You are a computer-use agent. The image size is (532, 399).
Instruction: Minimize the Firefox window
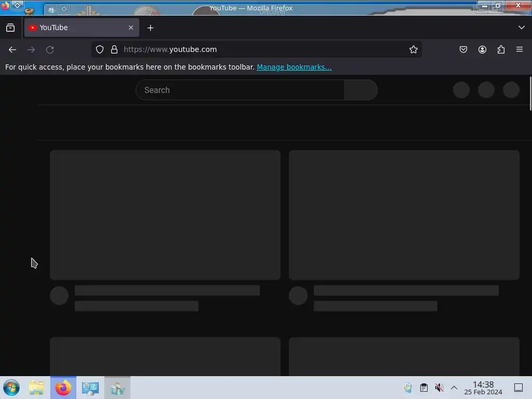[x=485, y=6]
